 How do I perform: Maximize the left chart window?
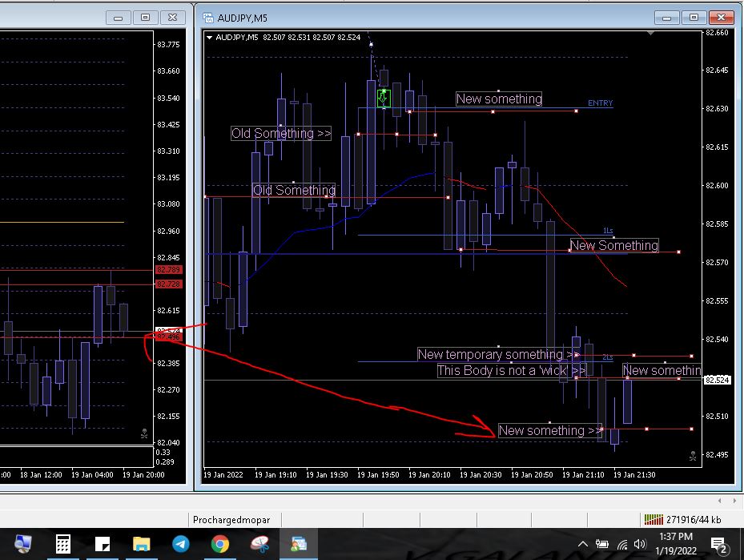(145, 18)
